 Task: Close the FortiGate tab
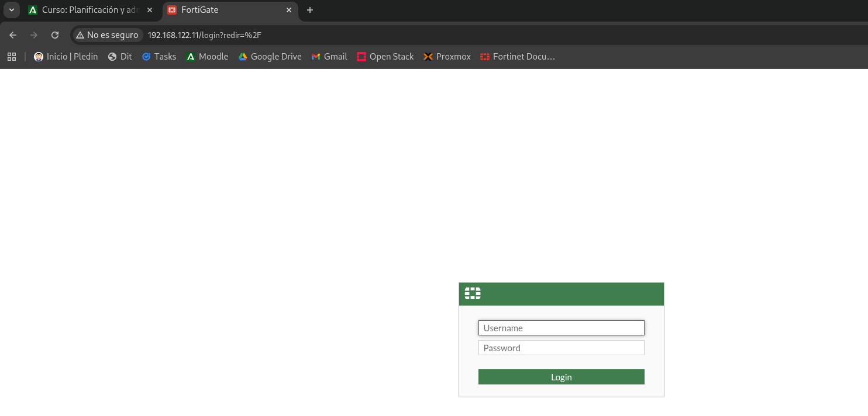288,10
